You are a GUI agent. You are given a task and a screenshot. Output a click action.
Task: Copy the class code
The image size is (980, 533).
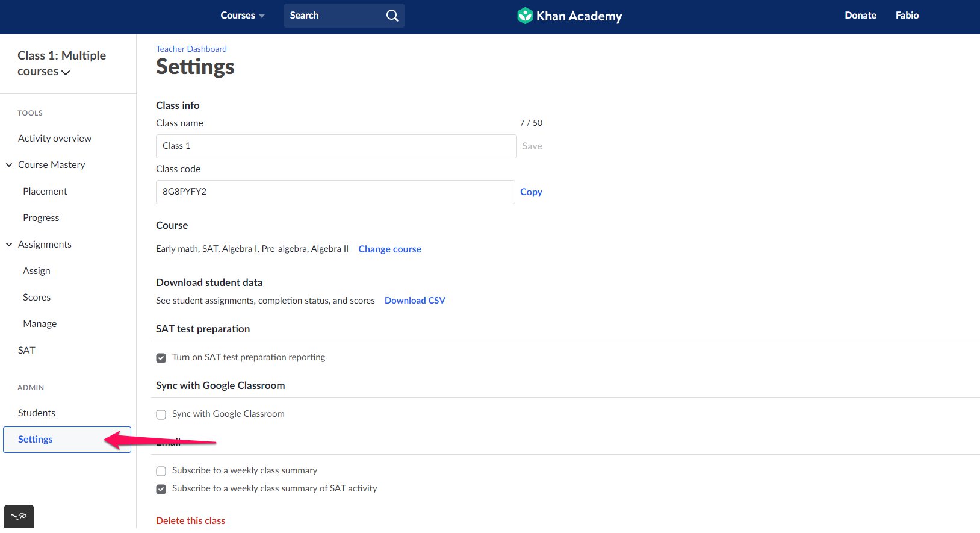pos(531,192)
